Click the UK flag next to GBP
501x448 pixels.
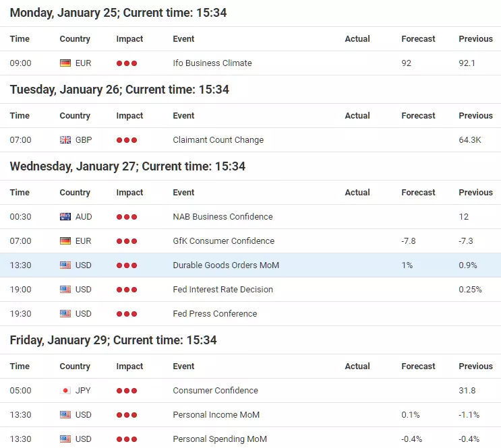(65, 140)
